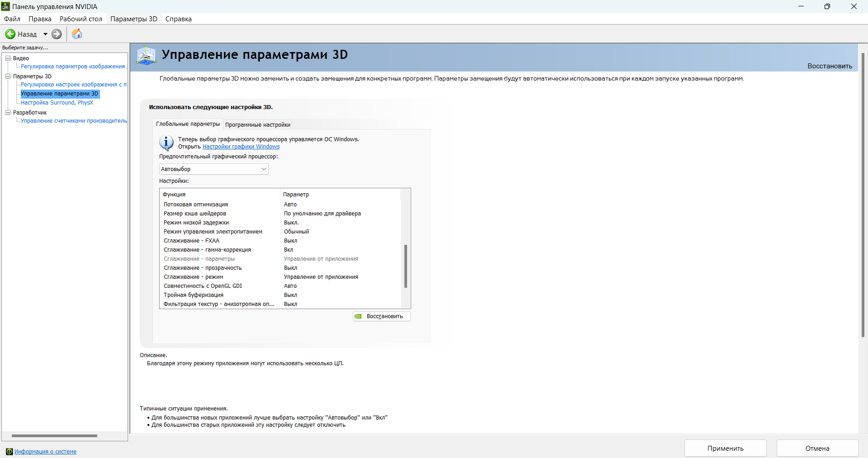Select Фильтрация текстур - анизотропная row
Viewport: 868px width, 458px height.
[280, 304]
